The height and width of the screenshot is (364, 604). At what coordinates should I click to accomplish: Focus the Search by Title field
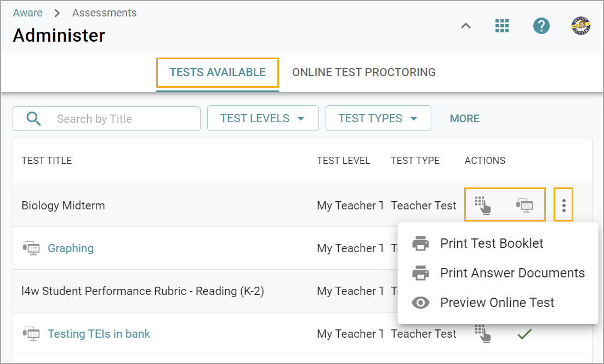(x=107, y=118)
